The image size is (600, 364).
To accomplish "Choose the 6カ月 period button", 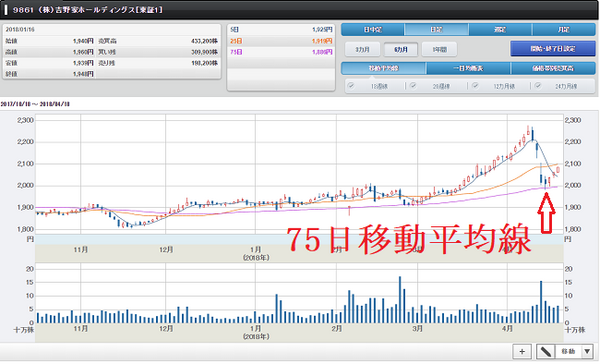I will point(401,49).
